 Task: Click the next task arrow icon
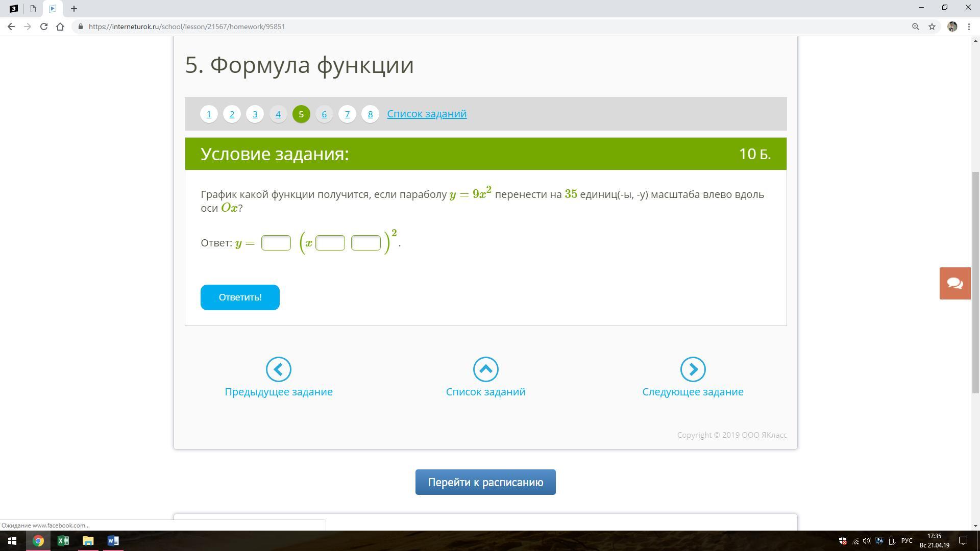coord(693,369)
